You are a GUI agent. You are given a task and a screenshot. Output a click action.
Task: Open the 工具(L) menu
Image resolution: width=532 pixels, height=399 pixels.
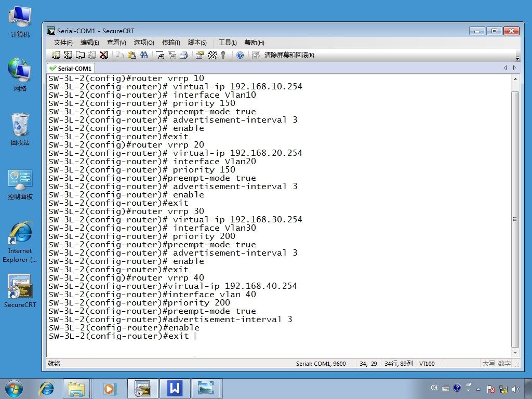[x=228, y=43]
